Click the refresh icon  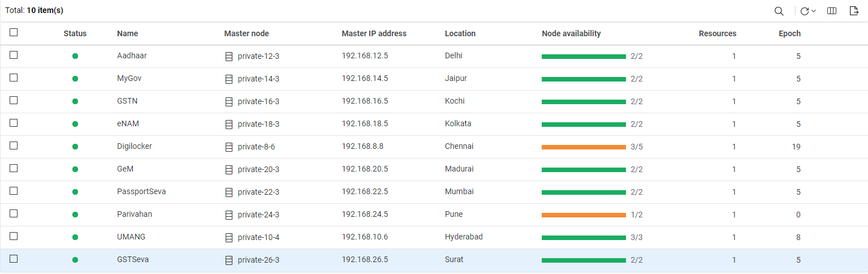tap(804, 11)
